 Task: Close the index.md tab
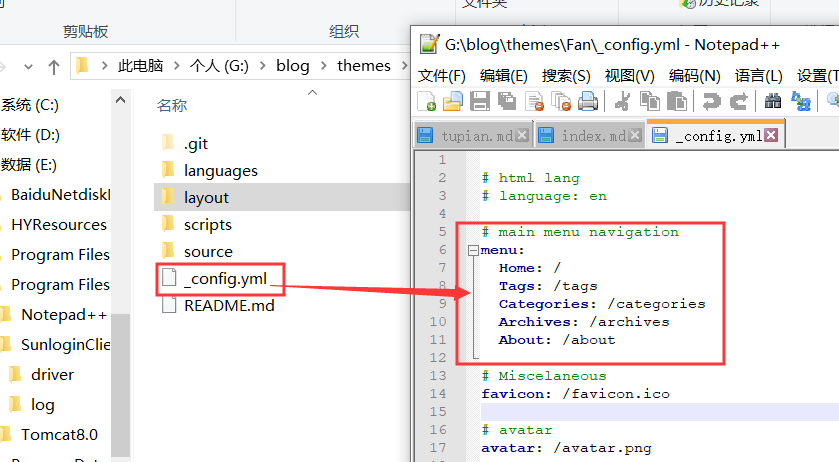(x=635, y=135)
